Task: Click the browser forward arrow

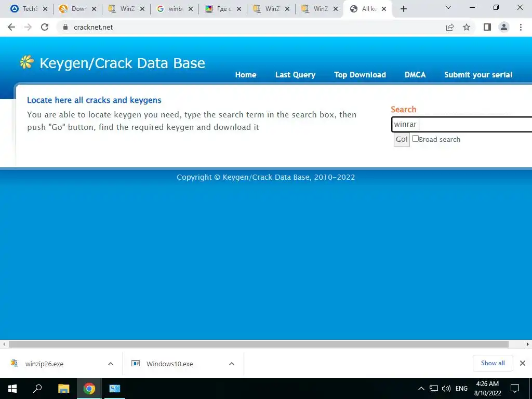Action: click(x=28, y=27)
